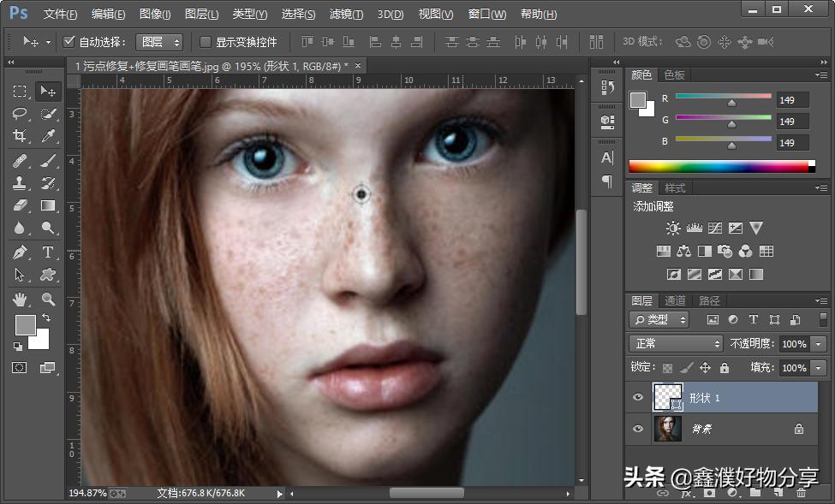Screen dimensions: 835x504
Task: Click the Color Balance adjustment icon
Action: coord(683,252)
